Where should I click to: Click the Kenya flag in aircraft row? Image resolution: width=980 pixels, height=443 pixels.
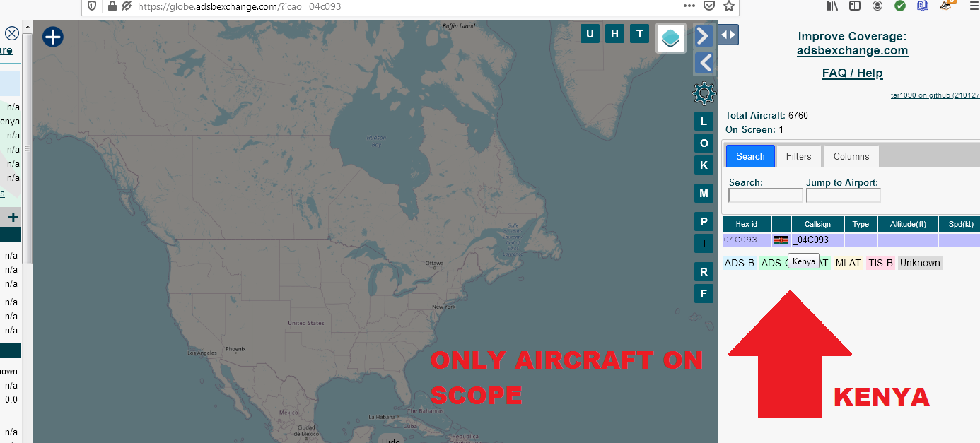click(781, 240)
